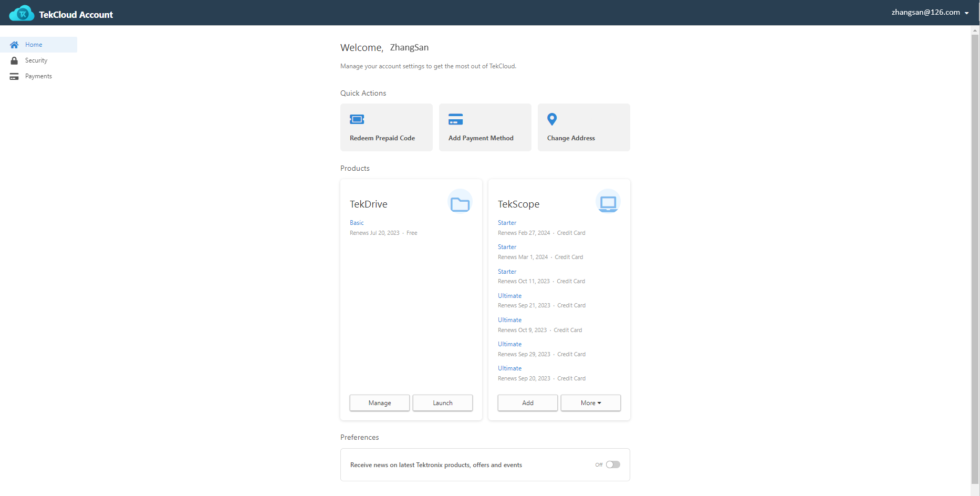Click the TekDrive folder icon
The height and width of the screenshot is (496, 980).
pyautogui.click(x=460, y=204)
